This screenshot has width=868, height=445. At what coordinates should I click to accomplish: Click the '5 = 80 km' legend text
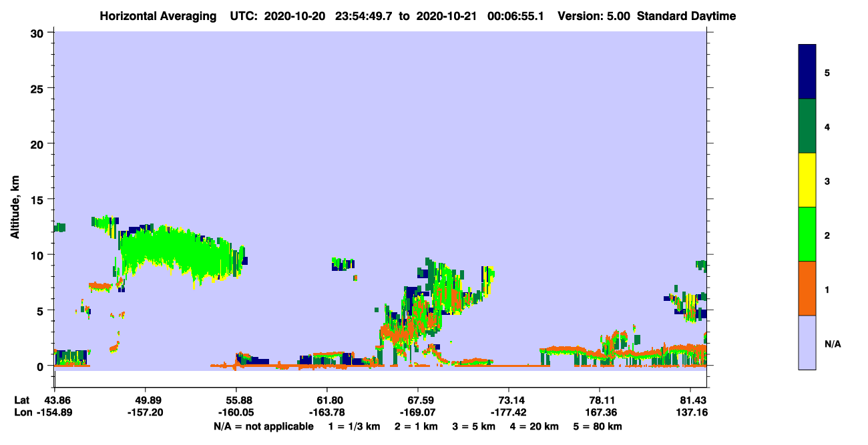click(x=598, y=426)
